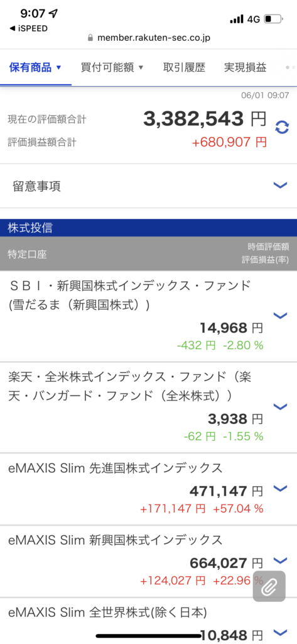Tap the paperclip attachment floating icon
The image size is (297, 644).
click(x=269, y=586)
